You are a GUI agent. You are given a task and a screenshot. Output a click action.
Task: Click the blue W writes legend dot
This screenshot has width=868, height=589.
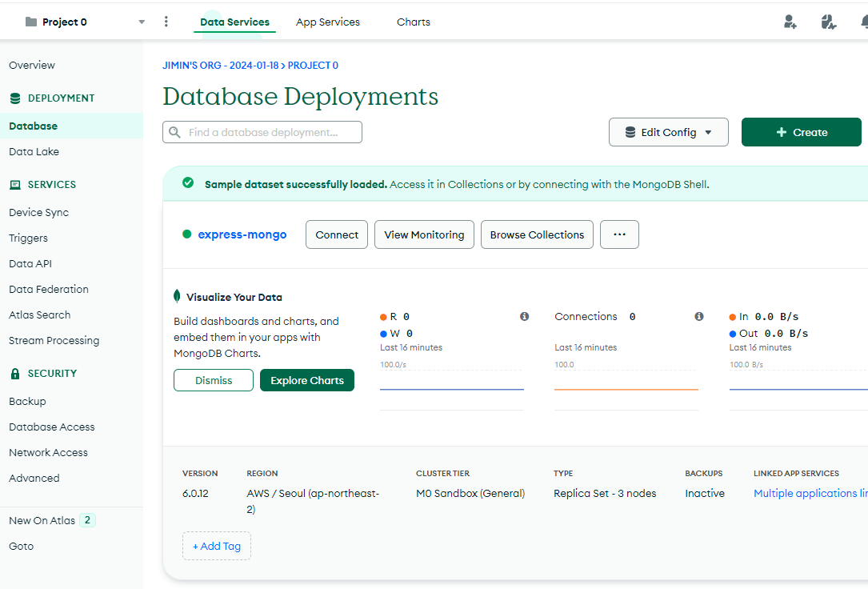pos(383,334)
